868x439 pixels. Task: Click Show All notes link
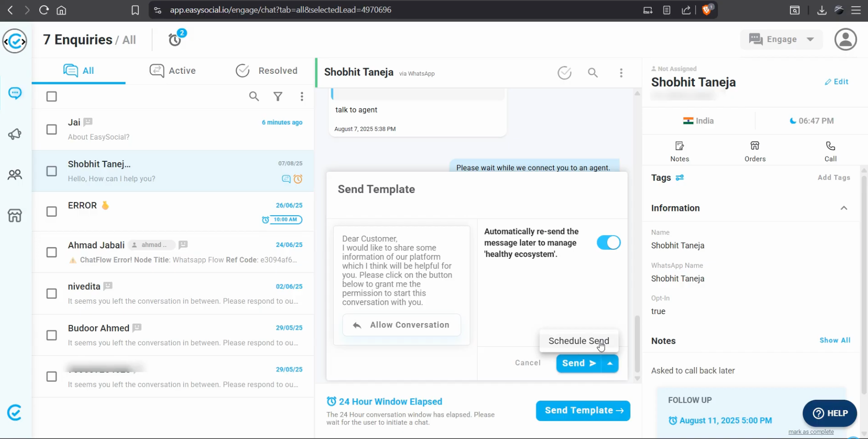point(834,340)
